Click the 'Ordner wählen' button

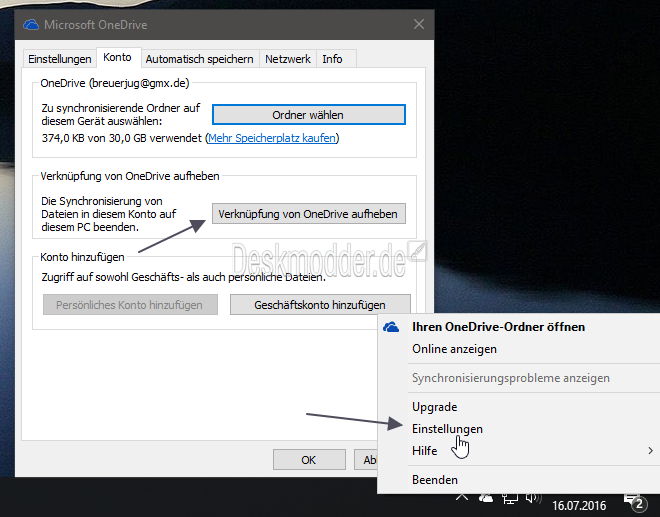pos(309,115)
